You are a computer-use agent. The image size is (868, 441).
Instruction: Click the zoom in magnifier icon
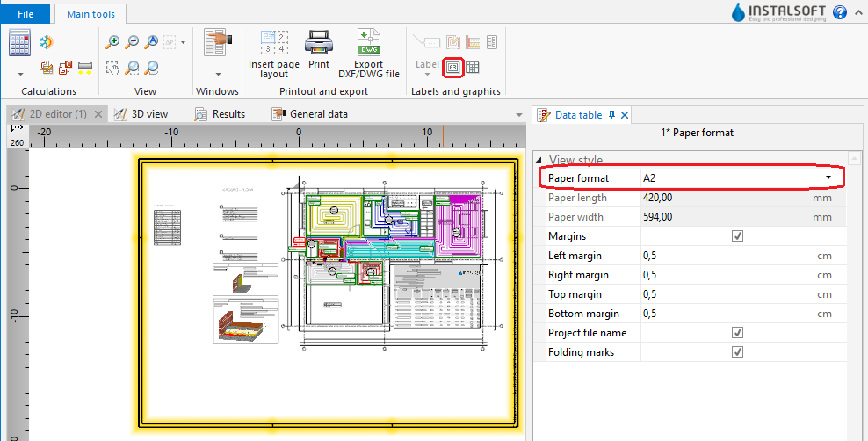112,41
